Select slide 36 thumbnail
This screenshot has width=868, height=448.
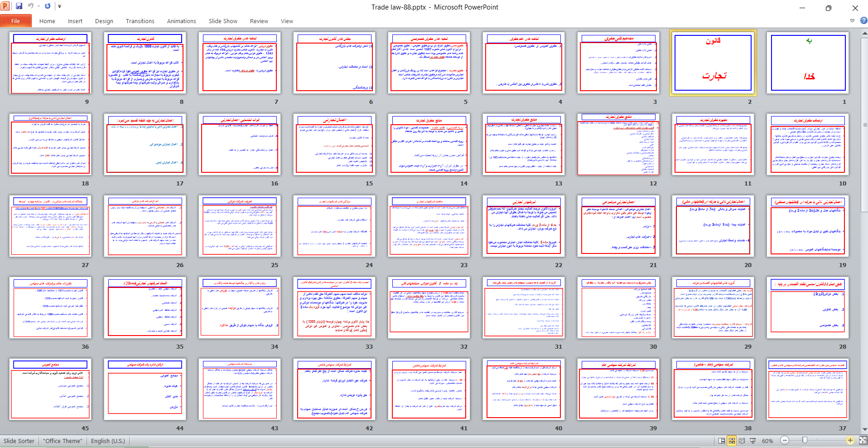pos(50,308)
